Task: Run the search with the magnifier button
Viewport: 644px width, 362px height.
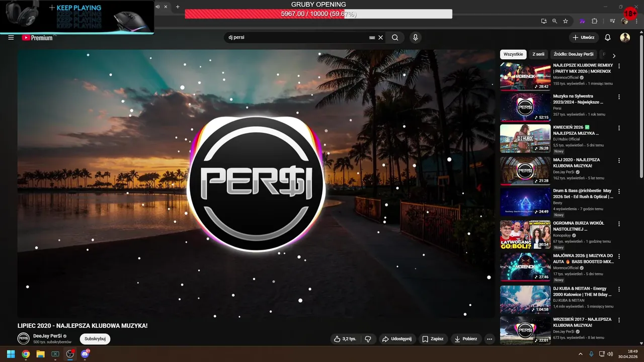Action: point(395,38)
